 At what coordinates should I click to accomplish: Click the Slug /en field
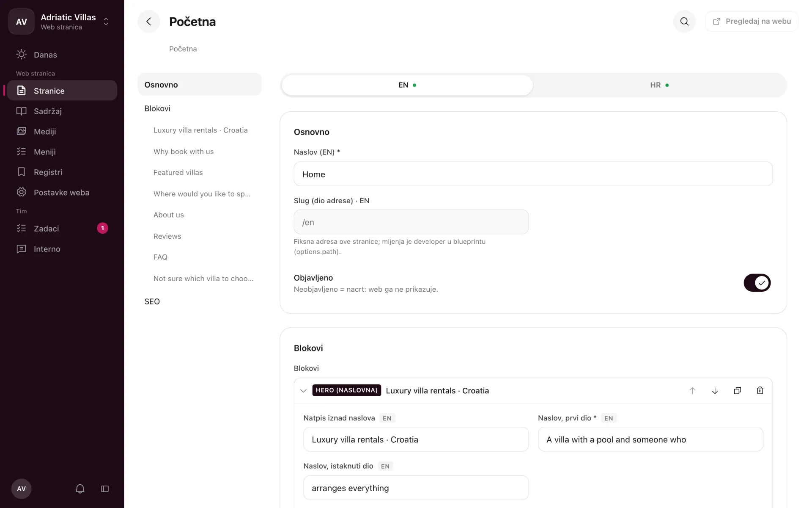[411, 222]
